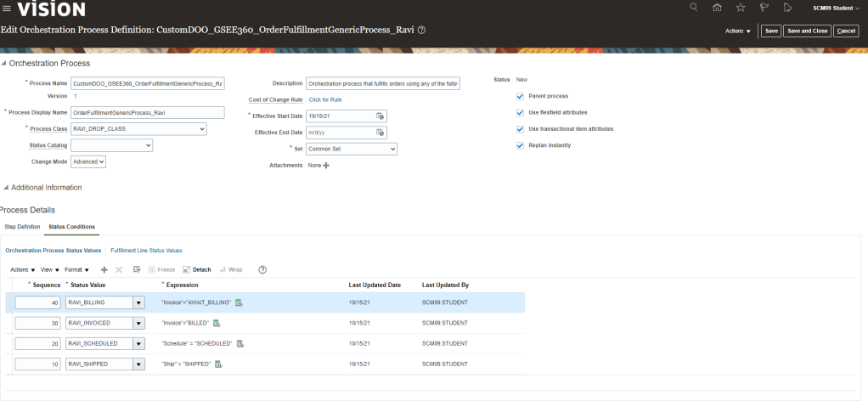Click the Effective Start Date calendar icon
868x401 pixels.
point(380,116)
